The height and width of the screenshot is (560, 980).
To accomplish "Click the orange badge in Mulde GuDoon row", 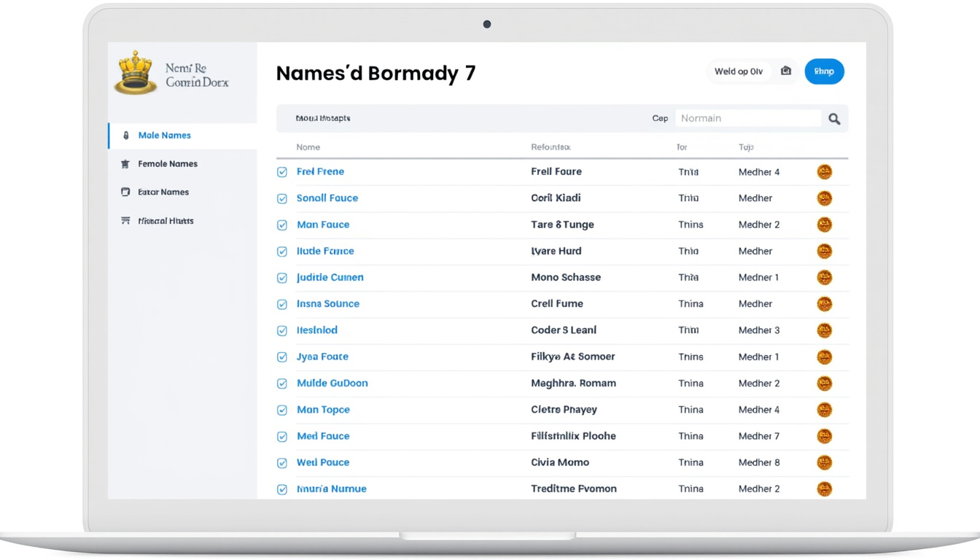I will click(x=824, y=384).
